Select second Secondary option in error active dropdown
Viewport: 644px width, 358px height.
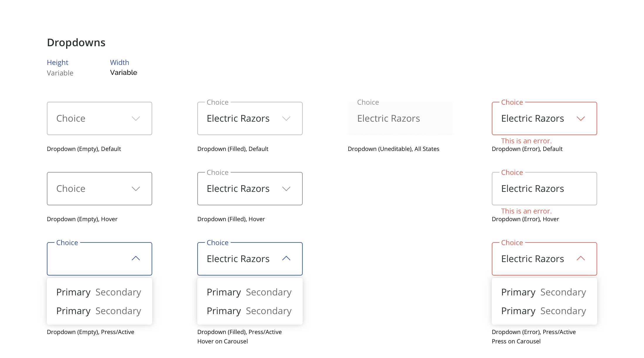[563, 311]
